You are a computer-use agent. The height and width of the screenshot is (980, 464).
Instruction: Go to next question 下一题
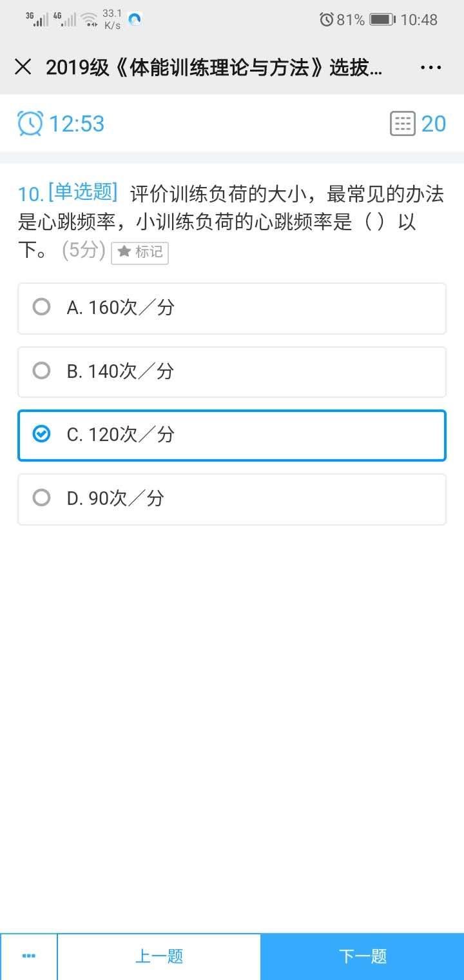362,956
